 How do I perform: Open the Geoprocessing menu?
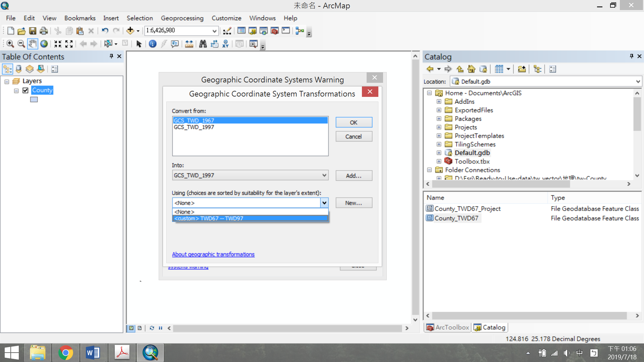pos(182,18)
